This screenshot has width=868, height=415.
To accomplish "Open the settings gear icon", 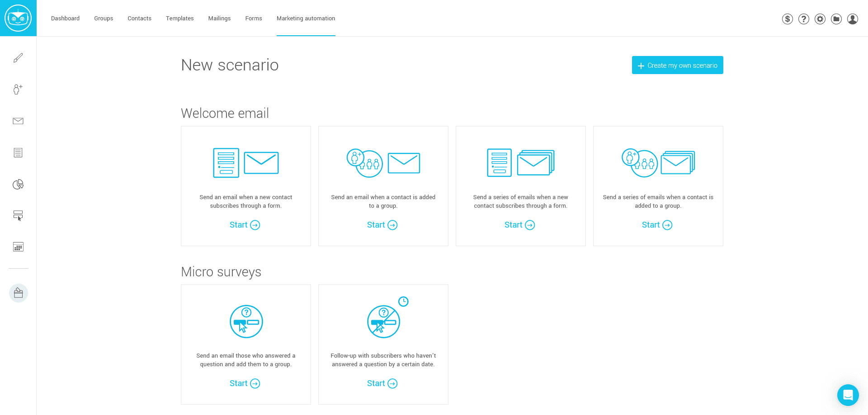I will tap(820, 19).
